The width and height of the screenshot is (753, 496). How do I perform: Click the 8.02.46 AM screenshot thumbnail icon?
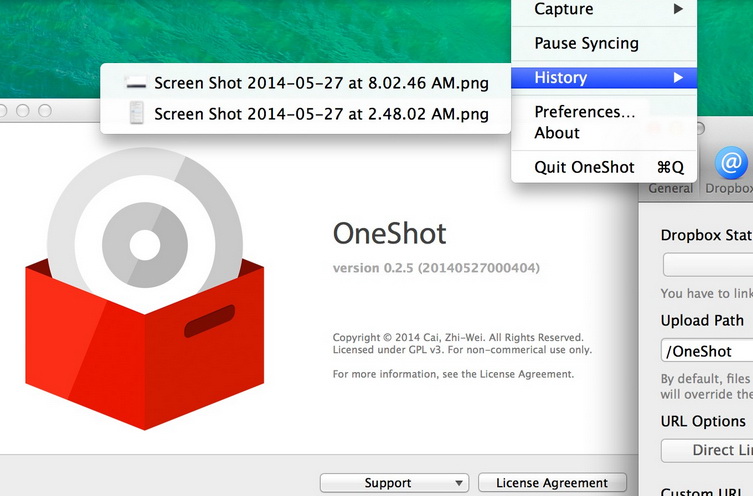[136, 84]
